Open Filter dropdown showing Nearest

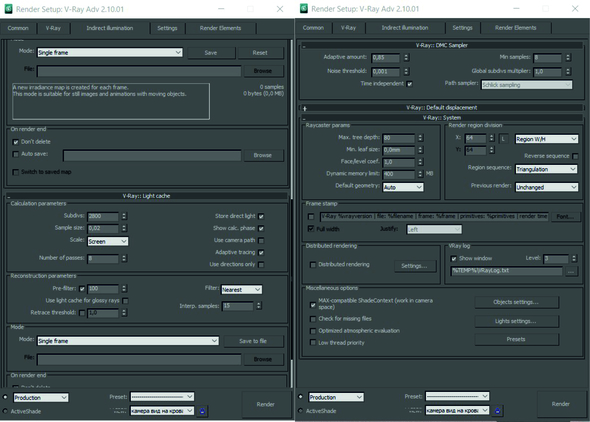point(241,290)
